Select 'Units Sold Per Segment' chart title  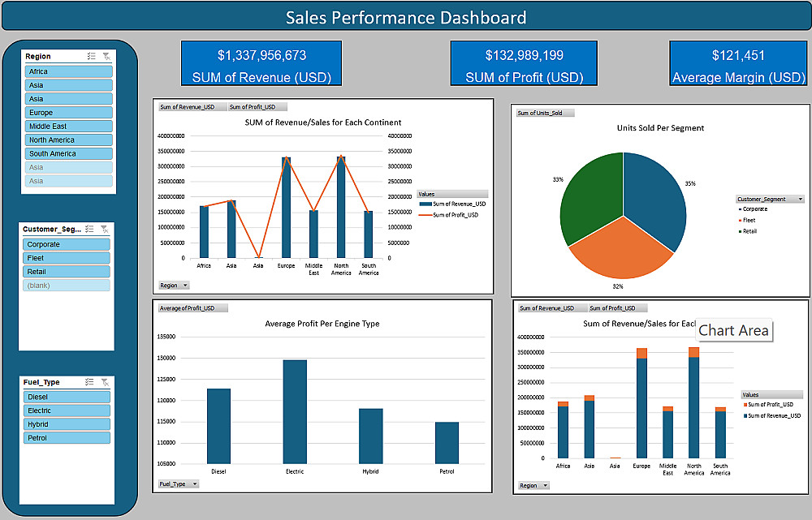click(x=660, y=128)
